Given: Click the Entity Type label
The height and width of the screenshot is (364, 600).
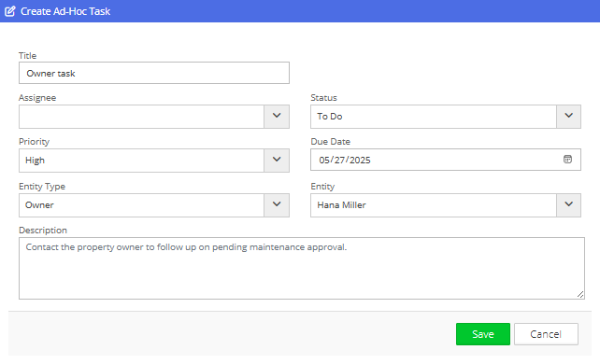Looking at the screenshot, I should pos(42,187).
